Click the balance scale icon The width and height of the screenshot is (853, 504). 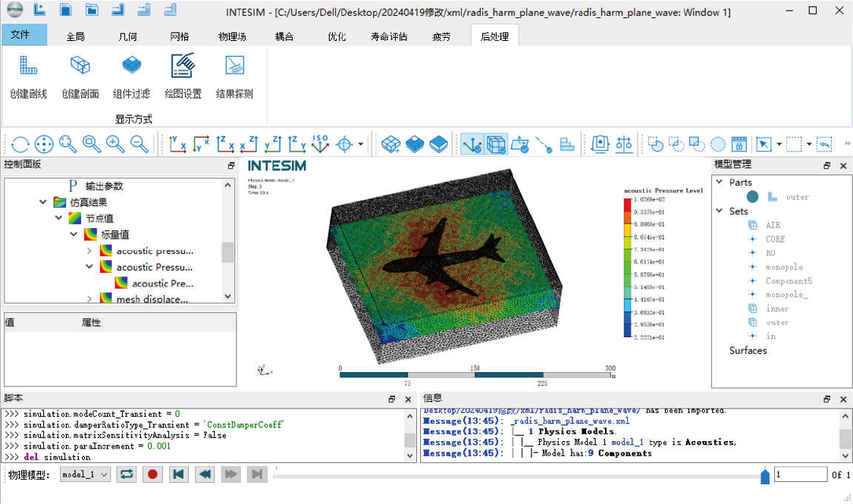[624, 144]
